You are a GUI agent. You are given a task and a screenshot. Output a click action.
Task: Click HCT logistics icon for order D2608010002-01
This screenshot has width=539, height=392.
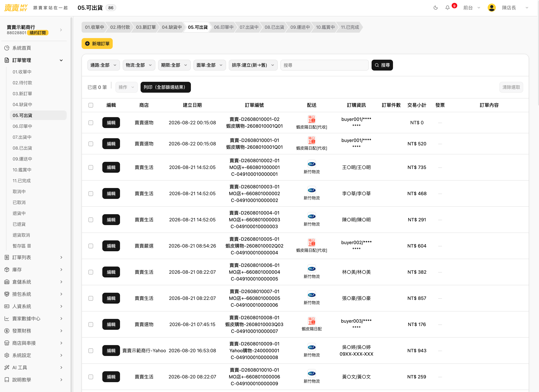(312, 164)
